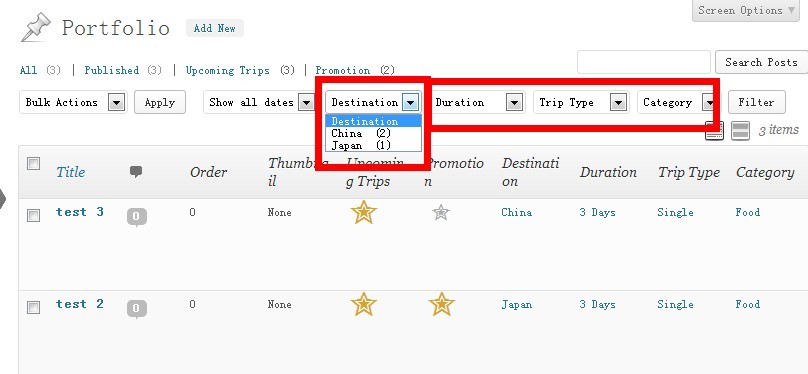Click the Order value 0 for test 2
Image resolution: width=808 pixels, height=374 pixels.
[x=192, y=304]
